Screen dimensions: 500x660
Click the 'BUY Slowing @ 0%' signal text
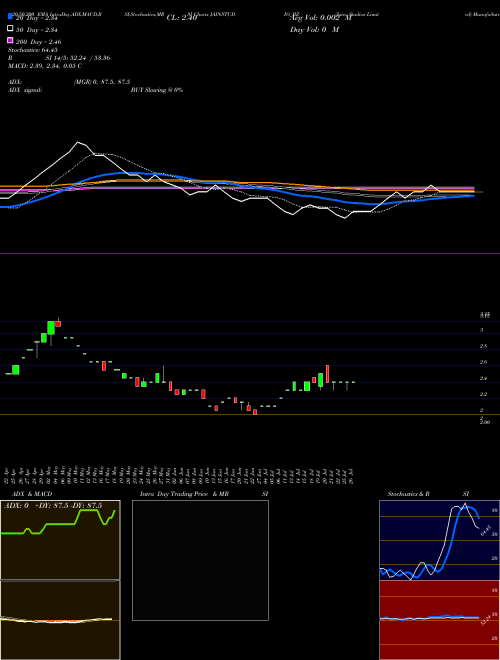pos(157,90)
